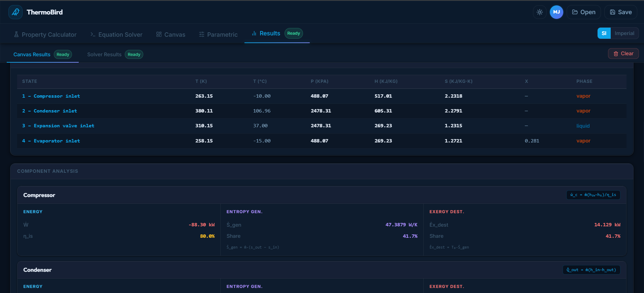Click temperature value 263.15
The height and width of the screenshot is (293, 644).
tap(204, 96)
